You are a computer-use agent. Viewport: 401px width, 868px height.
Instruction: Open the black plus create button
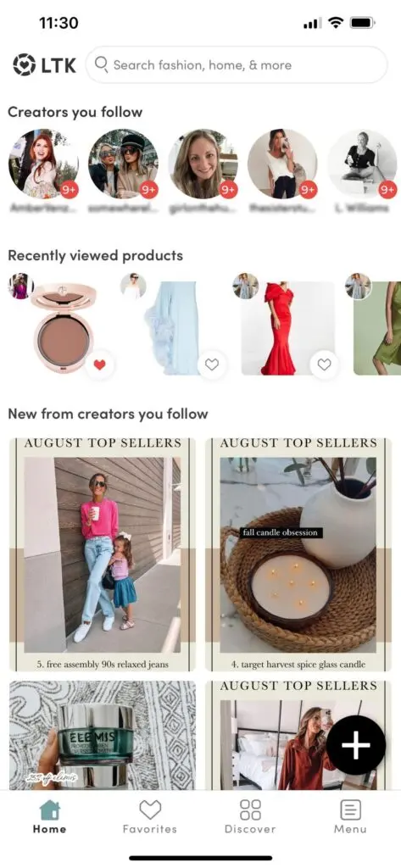click(355, 745)
